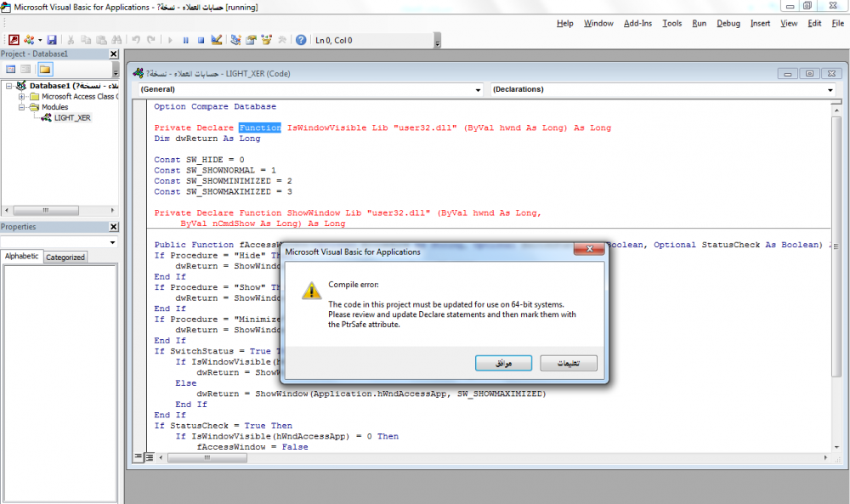Open the Edit menu
The width and height of the screenshot is (850, 504).
point(814,23)
